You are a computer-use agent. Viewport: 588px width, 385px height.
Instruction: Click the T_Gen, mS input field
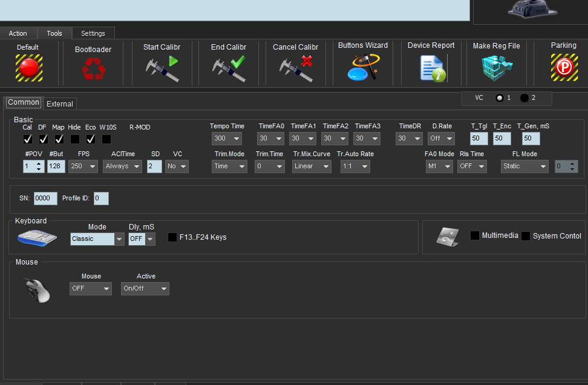[531, 139]
